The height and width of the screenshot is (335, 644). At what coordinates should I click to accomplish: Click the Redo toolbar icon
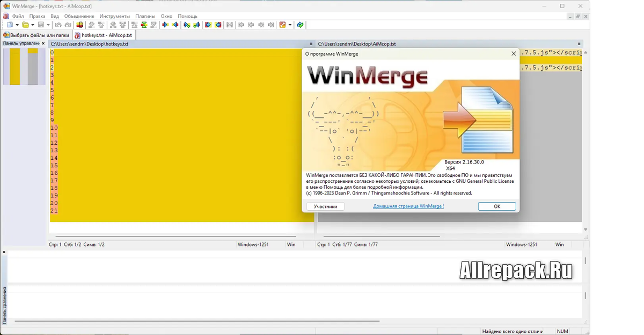(68, 25)
